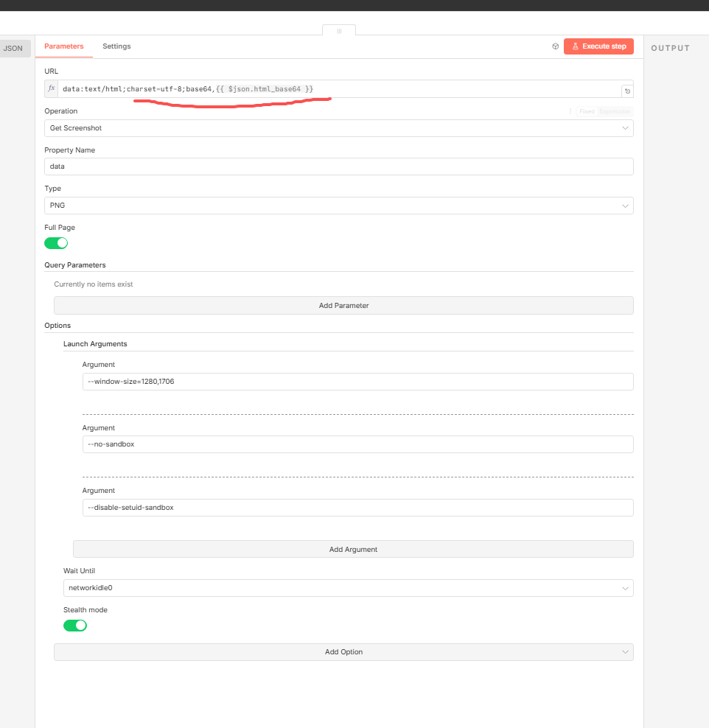
Task: Select the JSON view tab
Action: [x=13, y=49]
